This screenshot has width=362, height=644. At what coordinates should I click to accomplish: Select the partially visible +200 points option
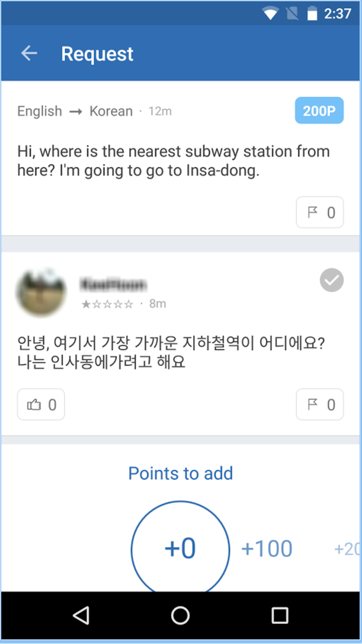[347, 549]
